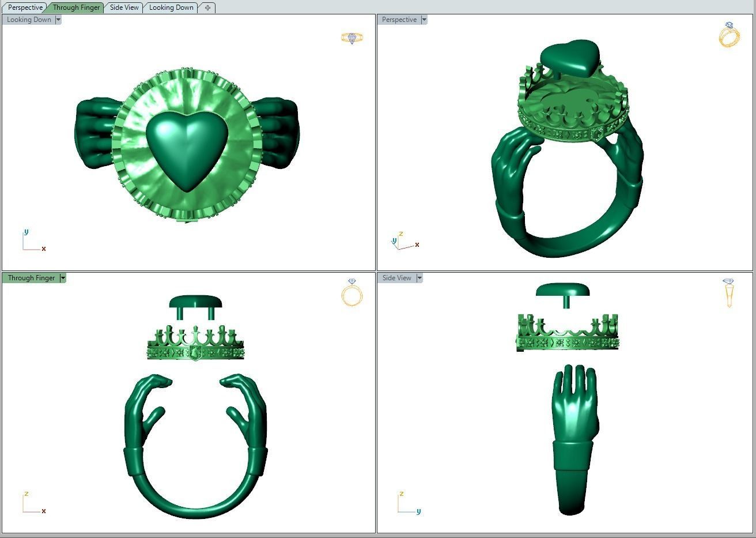Screen dimensions: 756x538
Task: Click the Perspective viewport title label
Action: click(399, 20)
